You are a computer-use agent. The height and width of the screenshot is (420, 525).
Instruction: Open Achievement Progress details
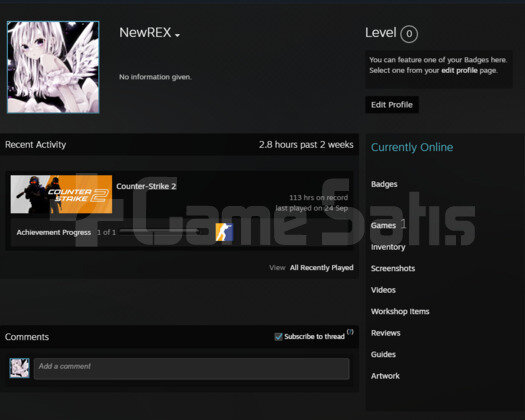[x=54, y=232]
